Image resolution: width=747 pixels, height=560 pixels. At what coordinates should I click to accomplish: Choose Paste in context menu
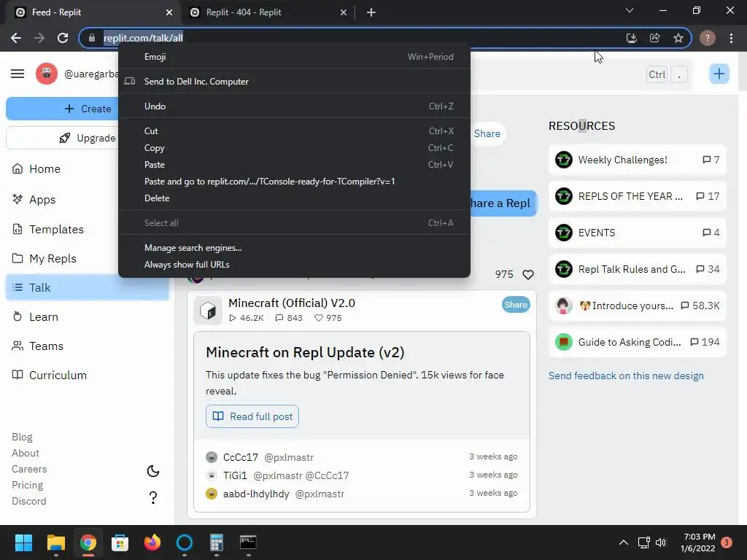(x=294, y=165)
